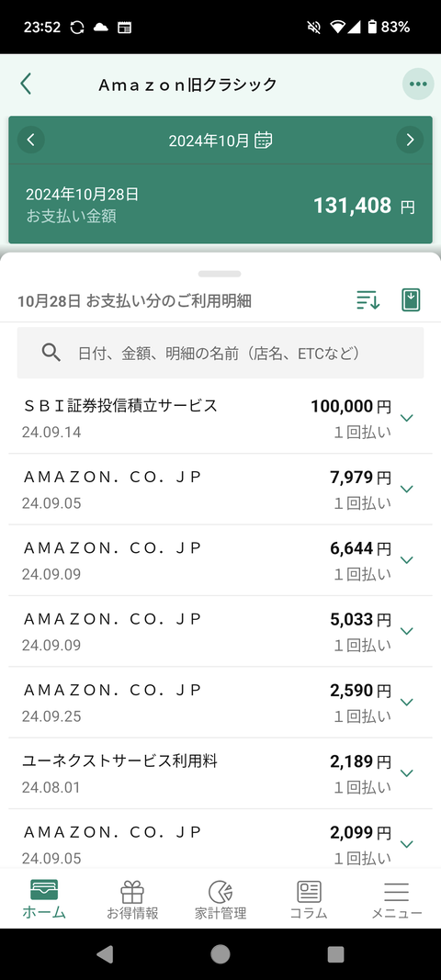Viewport: 441px width, 980px height.
Task: Go to previous month with left arrow
Action: (x=31, y=140)
